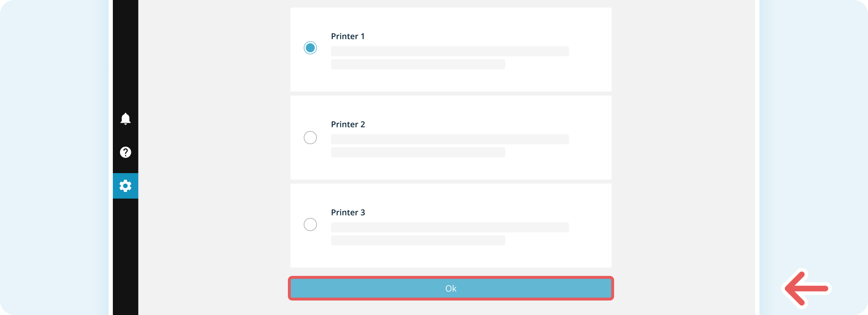Select the Printer 1 radio button
The width and height of the screenshot is (868, 315).
pyautogui.click(x=310, y=48)
